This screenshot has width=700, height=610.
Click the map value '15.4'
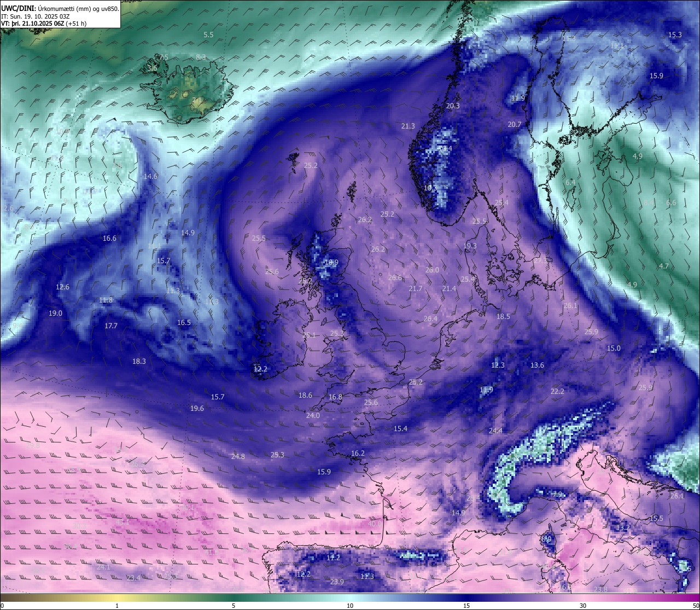(x=400, y=429)
